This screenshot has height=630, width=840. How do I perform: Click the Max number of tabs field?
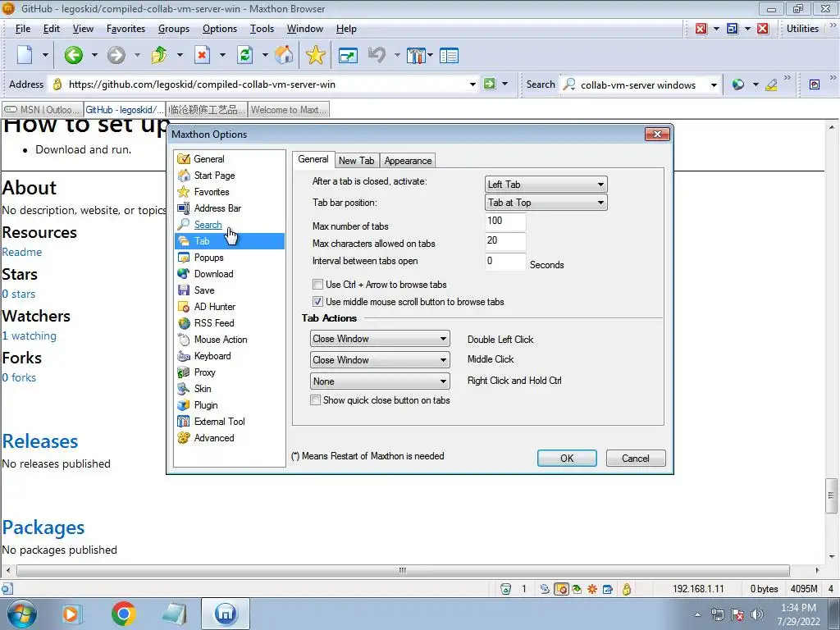[x=505, y=221]
